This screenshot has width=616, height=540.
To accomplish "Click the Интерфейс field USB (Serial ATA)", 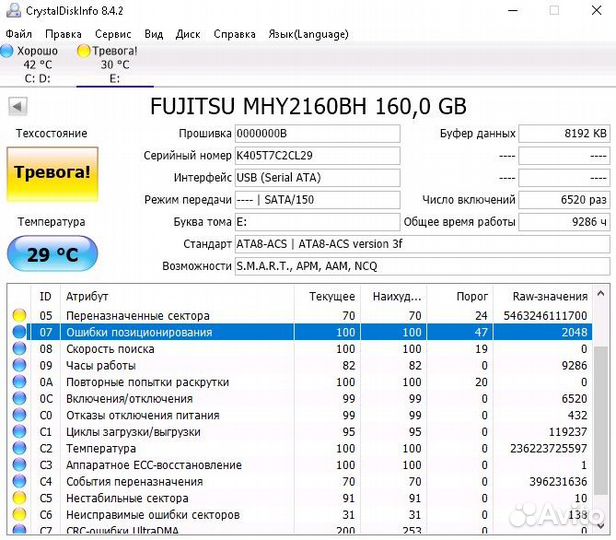I will point(317,178).
